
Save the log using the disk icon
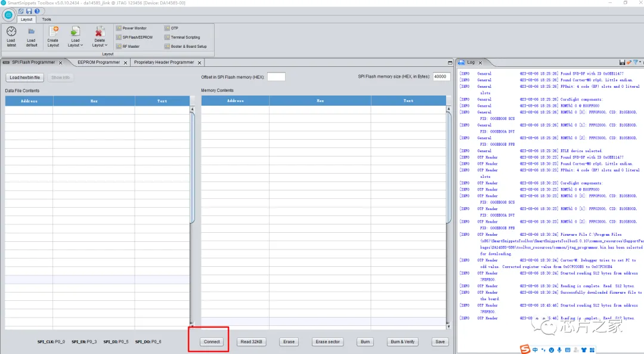[623, 62]
